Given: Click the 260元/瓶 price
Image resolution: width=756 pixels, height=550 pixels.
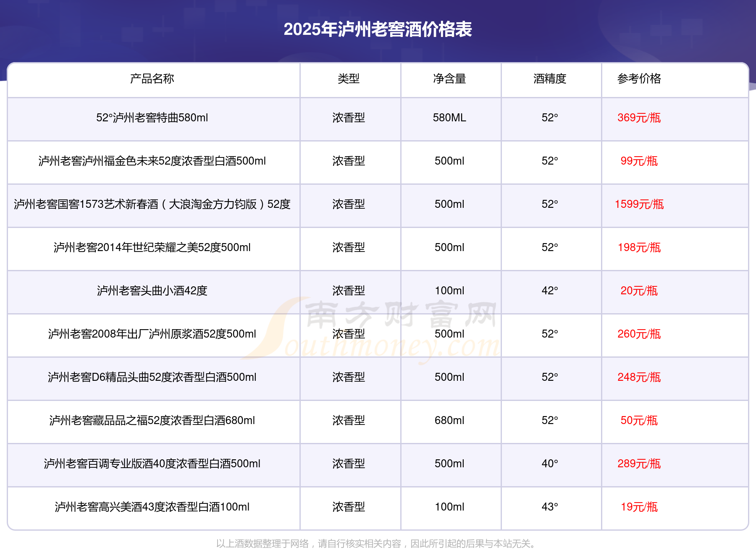Looking at the screenshot, I should [639, 334].
